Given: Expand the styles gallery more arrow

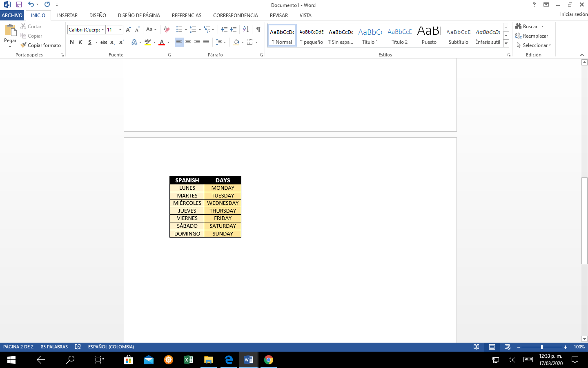Looking at the screenshot, I should (x=506, y=43).
